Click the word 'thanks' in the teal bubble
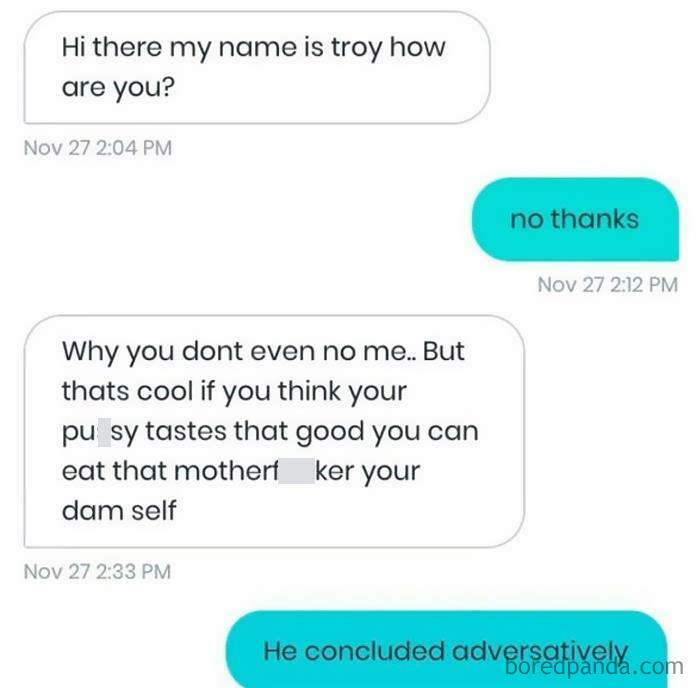 coord(595,219)
